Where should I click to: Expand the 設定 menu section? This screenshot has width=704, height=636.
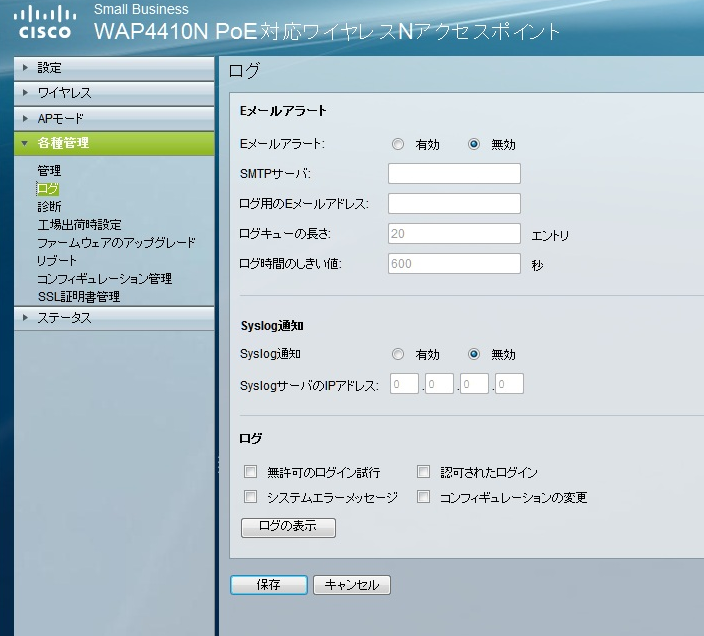tap(114, 68)
